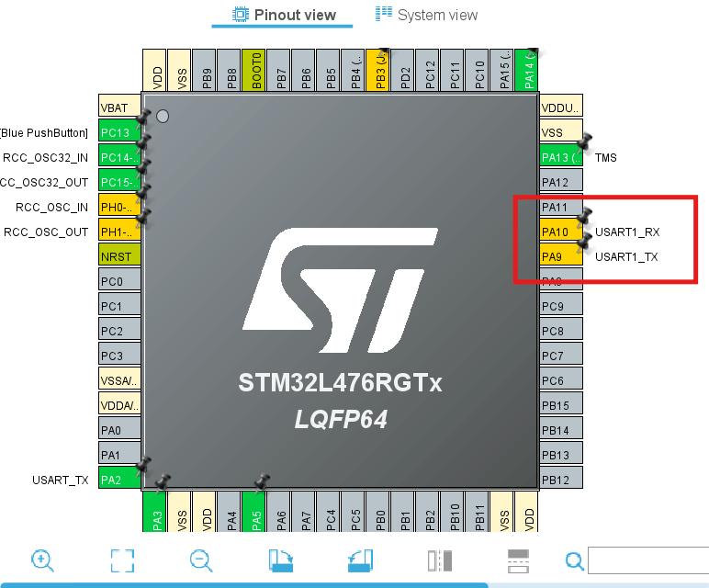Screen dimensions: 709x588
Task: Select the NRST pin
Action: pyautogui.click(x=119, y=256)
